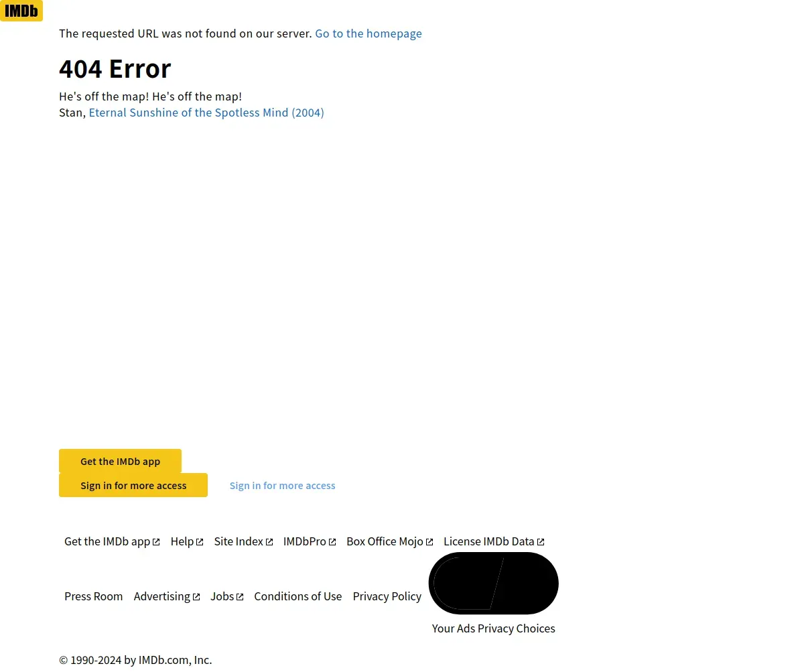Image resolution: width=804 pixels, height=672 pixels.
Task: Click the copyright "1990-2024 by IMDb.com, Inc." text
Action: tap(135, 660)
